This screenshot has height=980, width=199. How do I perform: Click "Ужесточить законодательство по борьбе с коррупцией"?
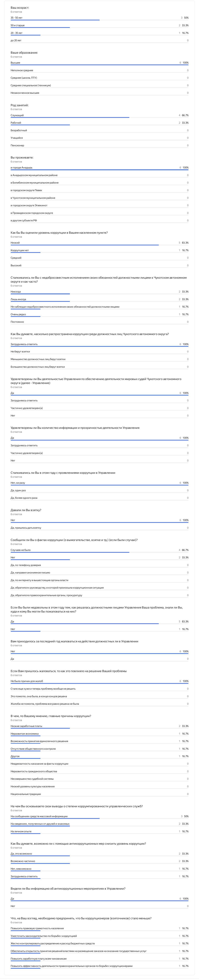(x=44, y=936)
